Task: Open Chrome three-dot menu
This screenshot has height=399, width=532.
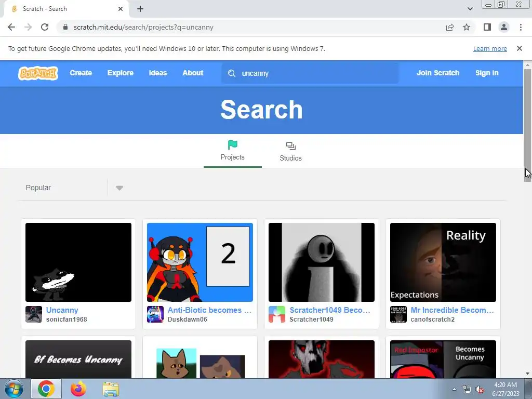Action: click(521, 27)
